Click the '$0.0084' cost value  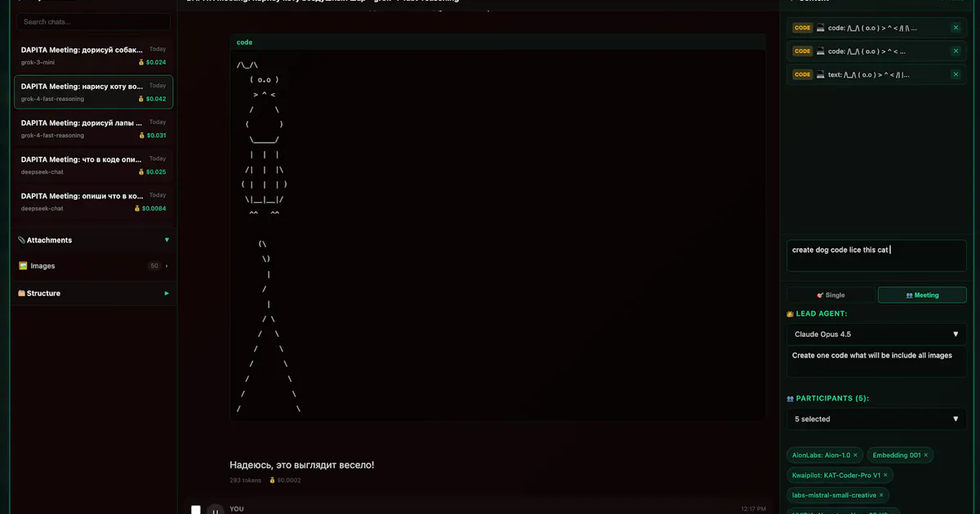[x=154, y=208]
